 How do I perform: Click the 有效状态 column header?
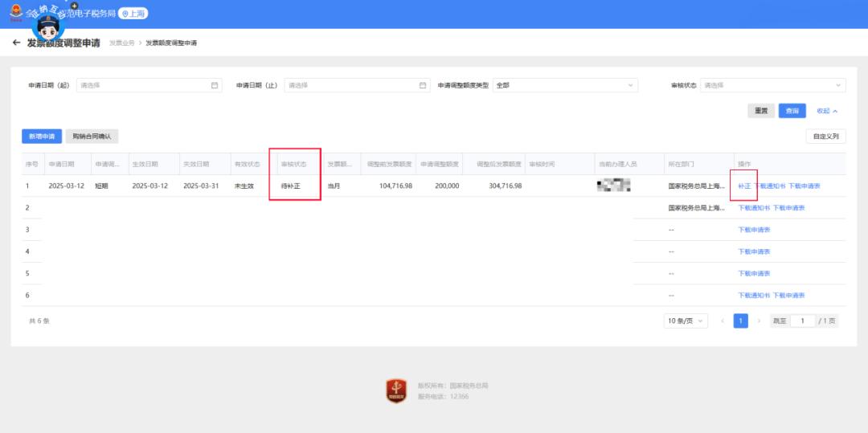247,164
